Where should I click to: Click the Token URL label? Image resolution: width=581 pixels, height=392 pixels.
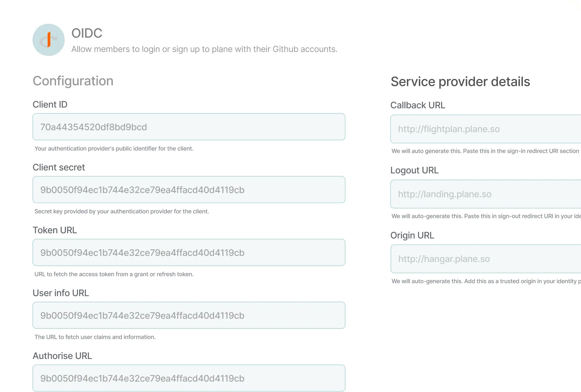(55, 230)
